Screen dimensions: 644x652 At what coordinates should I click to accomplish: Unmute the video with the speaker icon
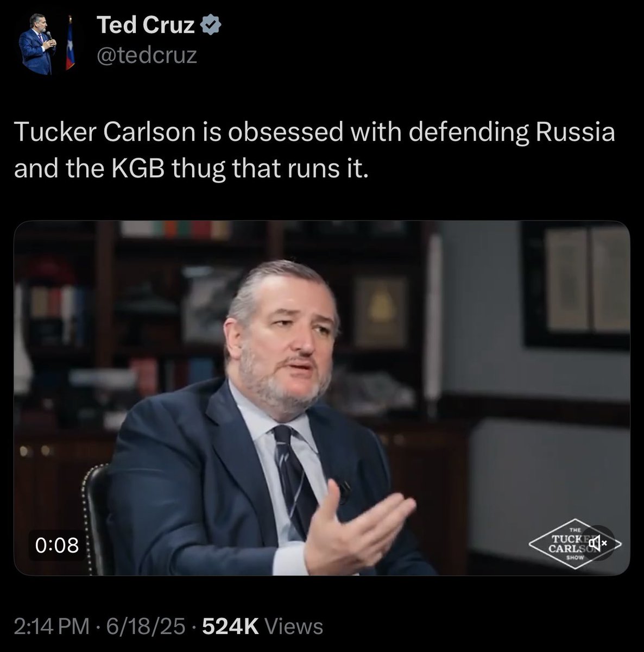(599, 542)
